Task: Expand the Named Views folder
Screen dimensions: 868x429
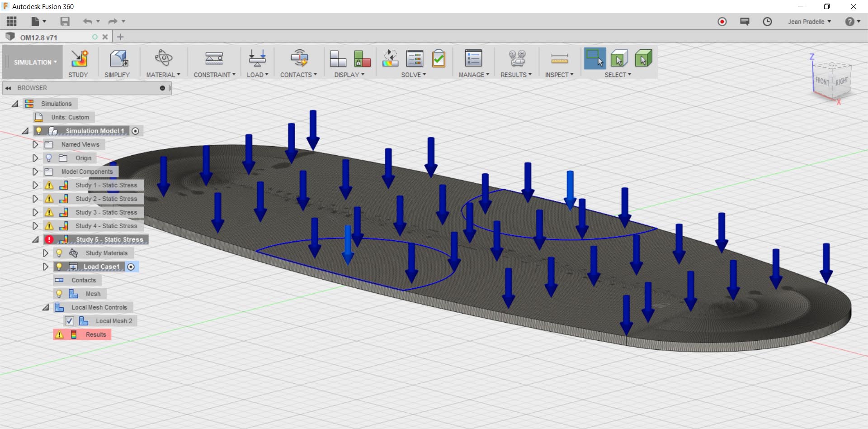Action: [35, 144]
